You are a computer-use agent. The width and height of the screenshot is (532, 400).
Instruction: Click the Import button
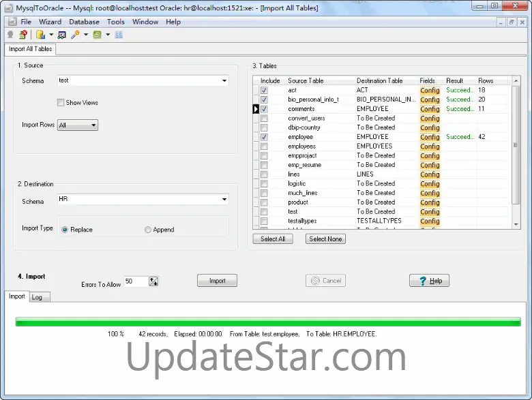(x=217, y=280)
